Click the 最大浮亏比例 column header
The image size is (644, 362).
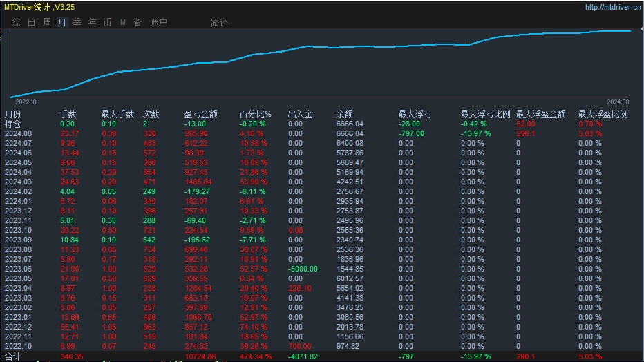486,114
